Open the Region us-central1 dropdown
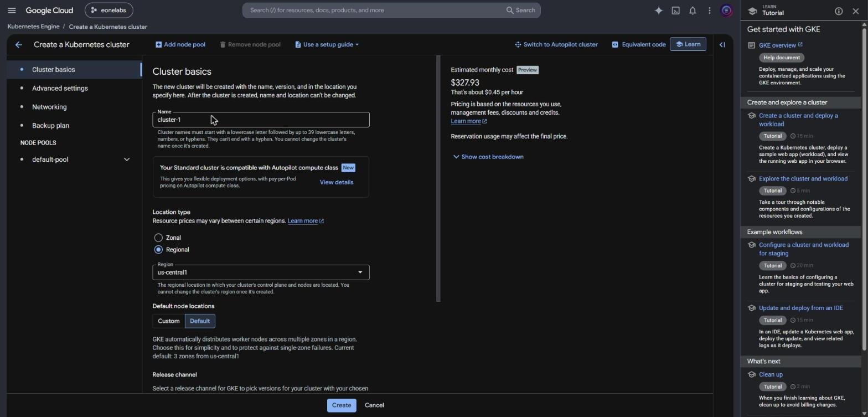 (261, 272)
